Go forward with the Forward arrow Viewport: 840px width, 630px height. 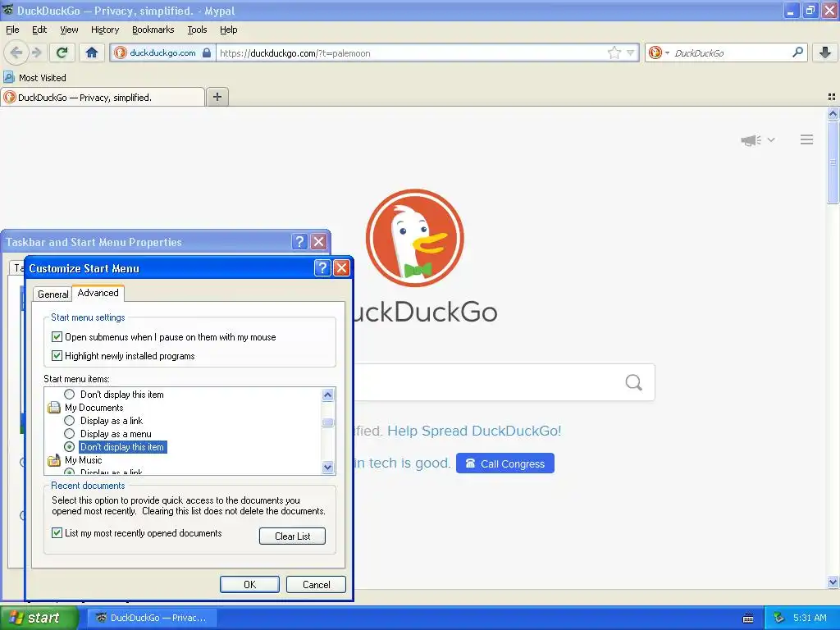[36, 52]
